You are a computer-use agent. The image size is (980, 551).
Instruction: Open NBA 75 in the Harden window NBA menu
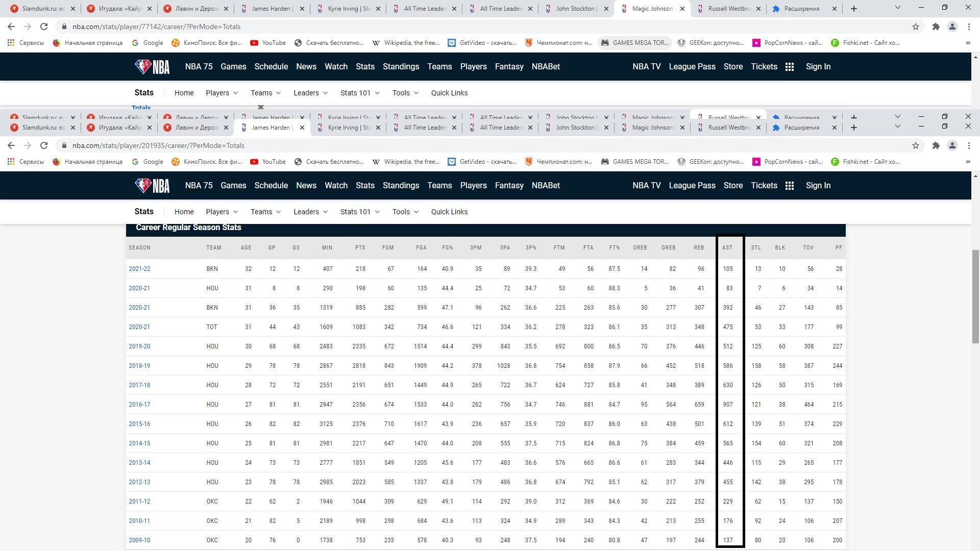199,185
